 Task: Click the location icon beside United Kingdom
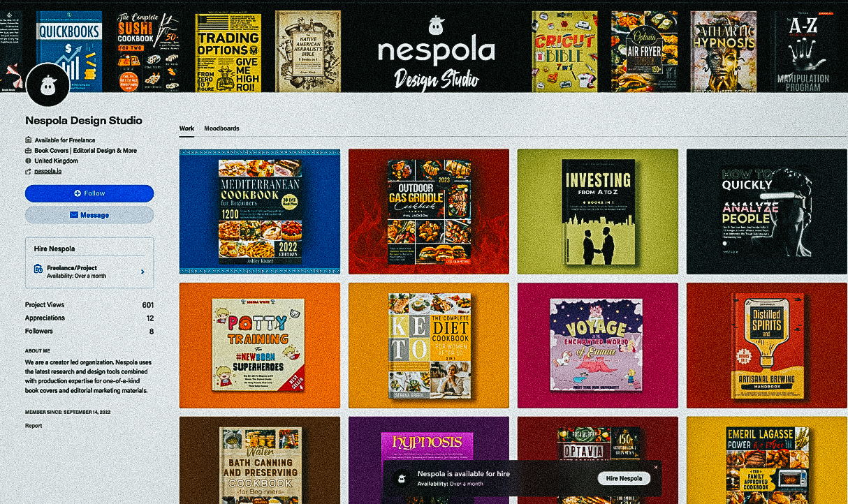[x=28, y=161]
